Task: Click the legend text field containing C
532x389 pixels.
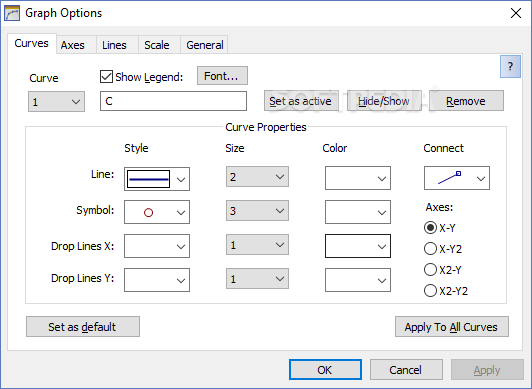Action: click(173, 101)
